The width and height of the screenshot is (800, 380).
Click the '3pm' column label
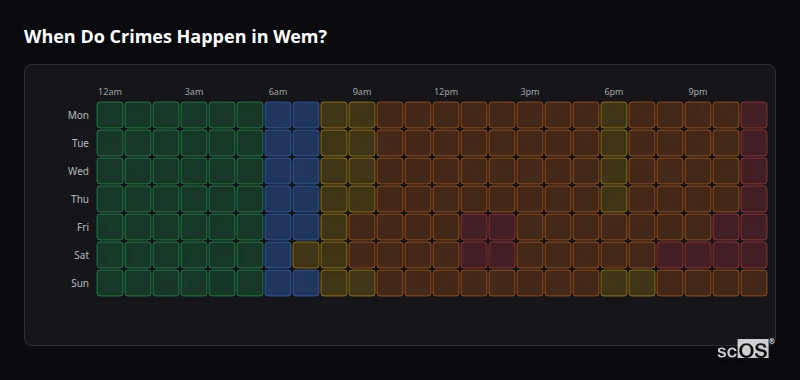click(x=530, y=92)
